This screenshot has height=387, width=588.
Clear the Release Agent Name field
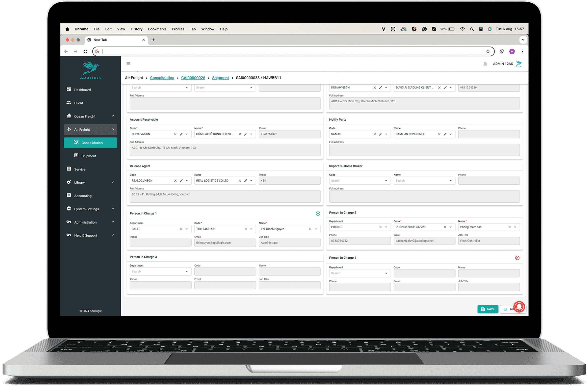[239, 181]
